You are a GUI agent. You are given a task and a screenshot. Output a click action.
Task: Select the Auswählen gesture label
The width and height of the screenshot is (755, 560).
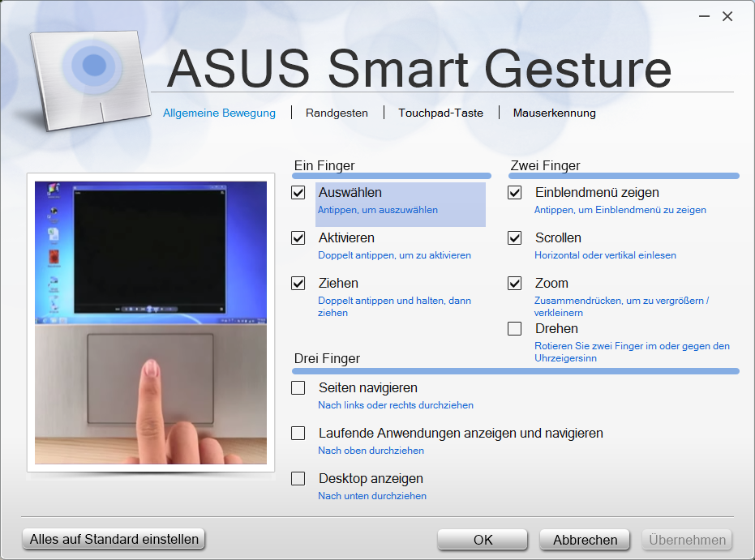tap(350, 192)
